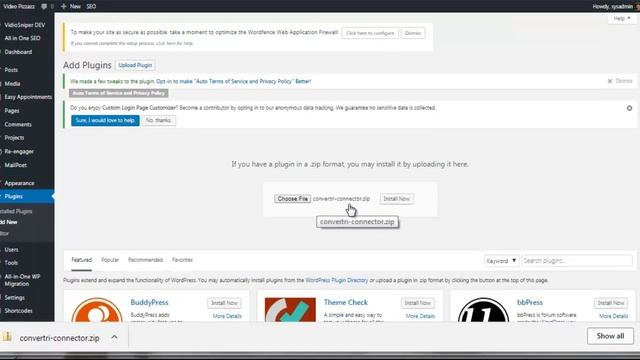Click the 'No, thanks' button
This screenshot has height=360, width=640.
coord(158,120)
